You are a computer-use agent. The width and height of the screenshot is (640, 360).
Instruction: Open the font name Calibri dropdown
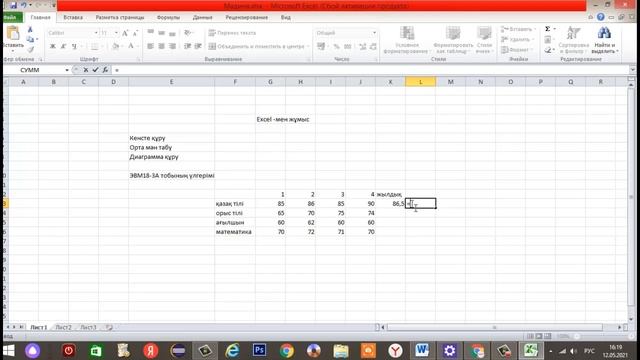point(96,33)
